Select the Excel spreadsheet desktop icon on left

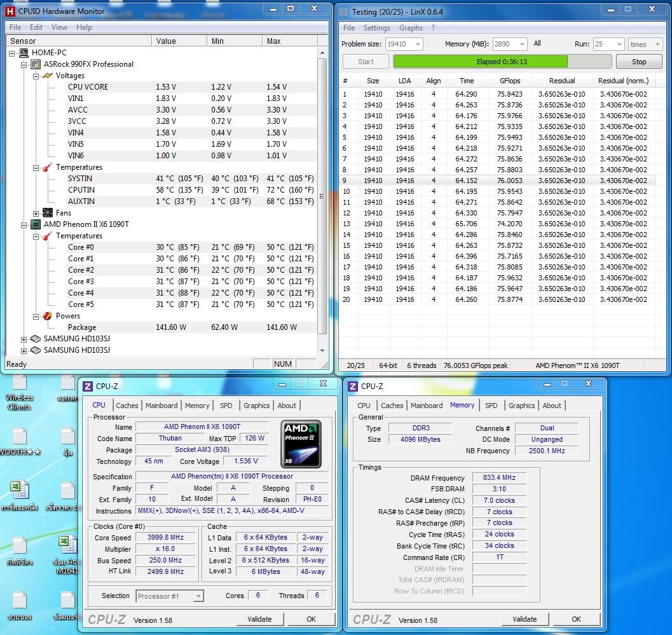19,495
